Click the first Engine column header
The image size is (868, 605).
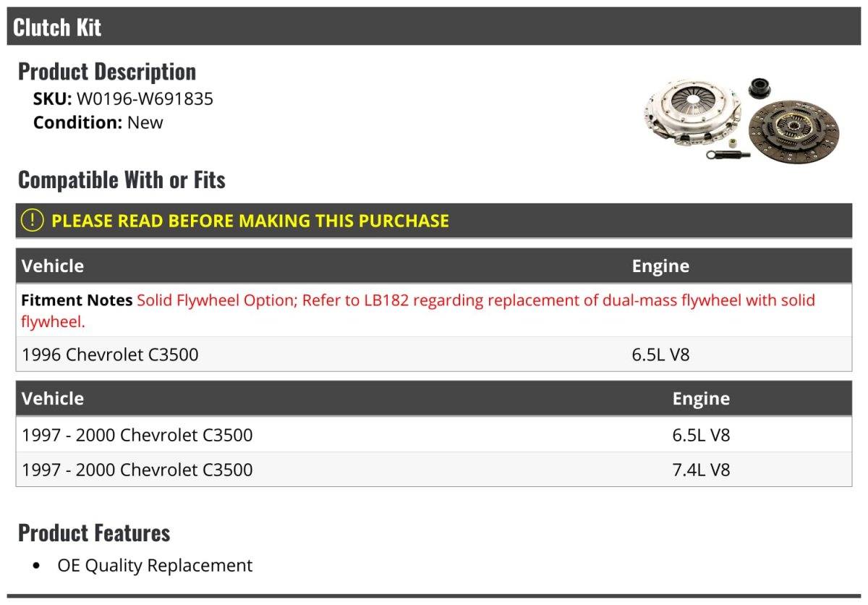tap(660, 266)
